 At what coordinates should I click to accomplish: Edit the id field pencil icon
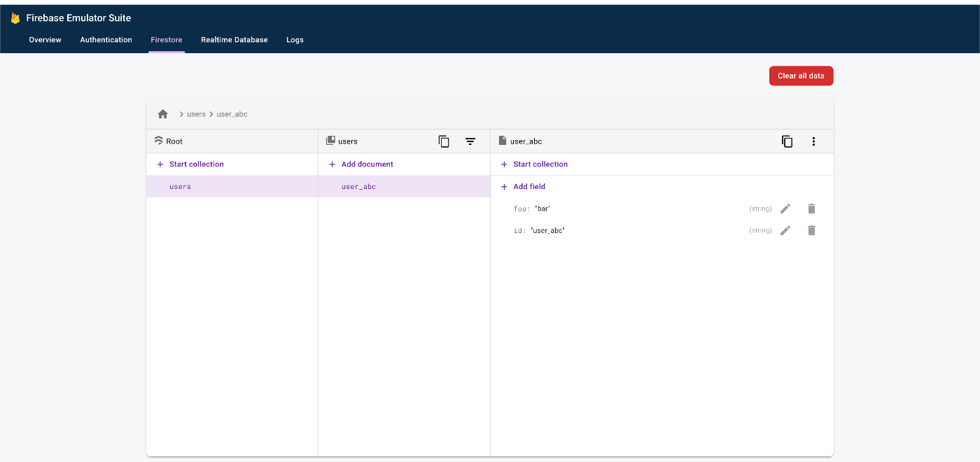(785, 230)
